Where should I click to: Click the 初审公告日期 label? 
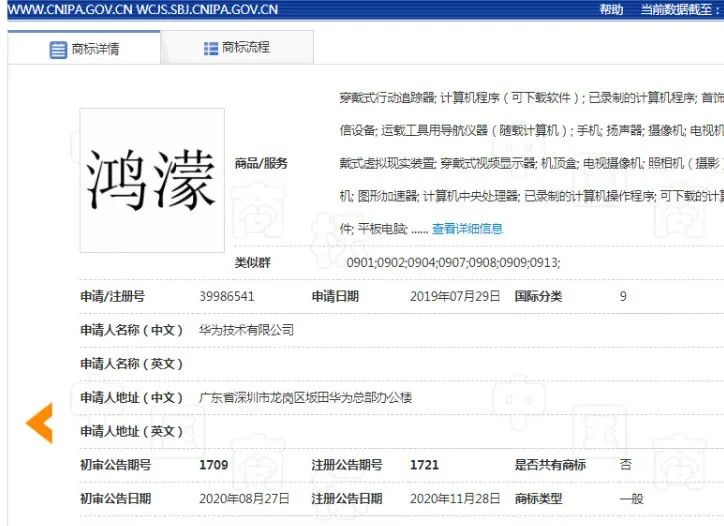pyautogui.click(x=116, y=499)
